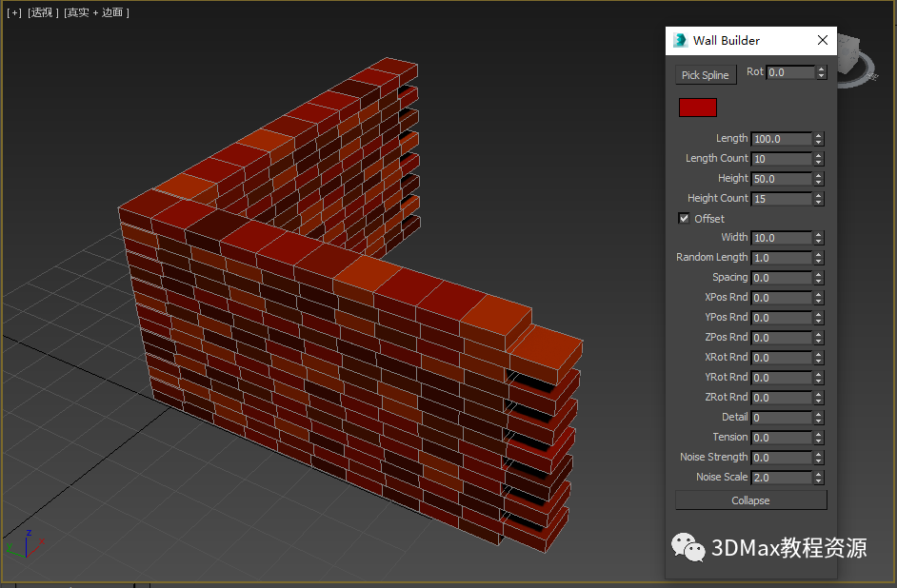Toggle the Offset checkbox
The width and height of the screenshot is (897, 588).
[x=684, y=218]
